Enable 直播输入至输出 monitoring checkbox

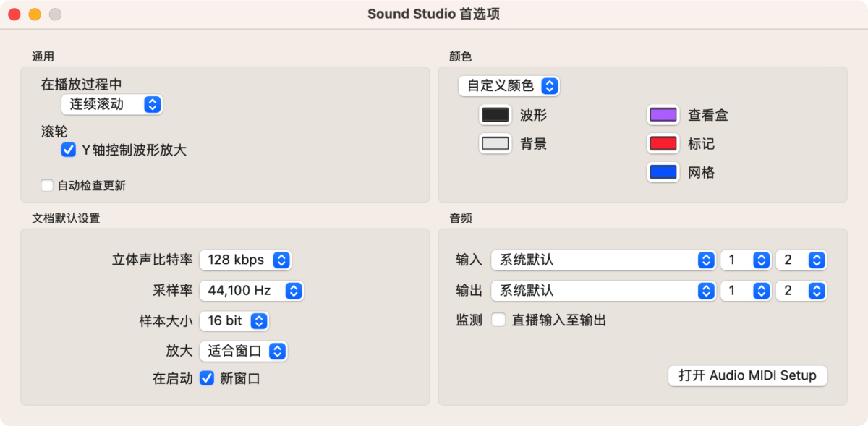click(x=498, y=320)
